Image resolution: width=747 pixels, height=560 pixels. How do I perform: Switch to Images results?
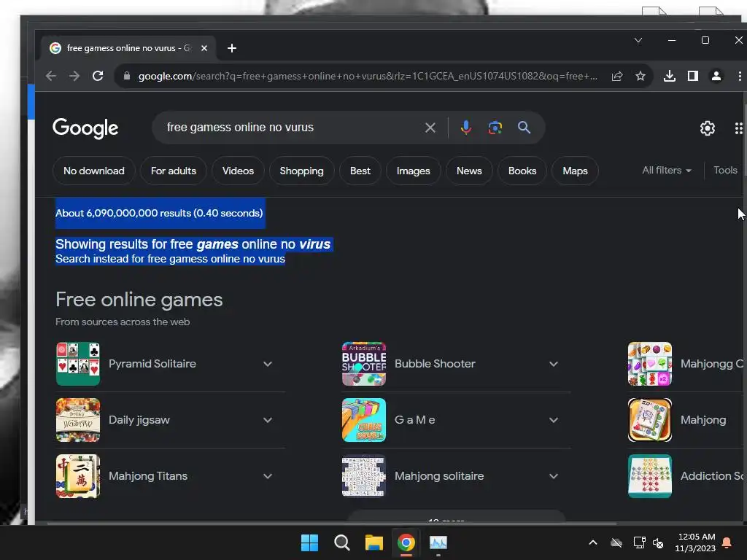click(413, 171)
